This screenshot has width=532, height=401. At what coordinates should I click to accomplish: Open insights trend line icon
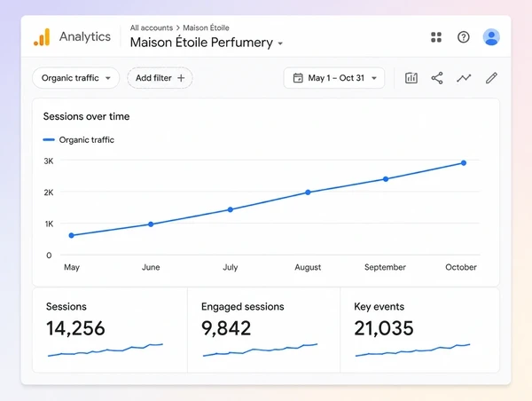(x=464, y=78)
